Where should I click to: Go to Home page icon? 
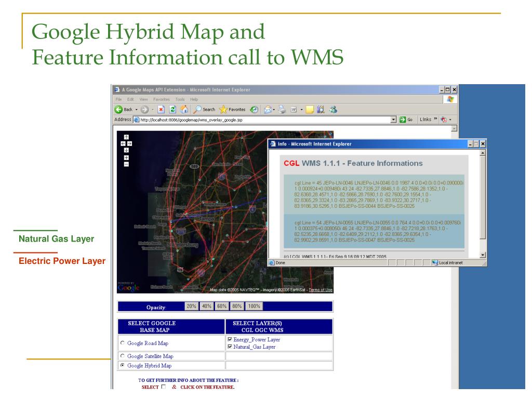184,109
